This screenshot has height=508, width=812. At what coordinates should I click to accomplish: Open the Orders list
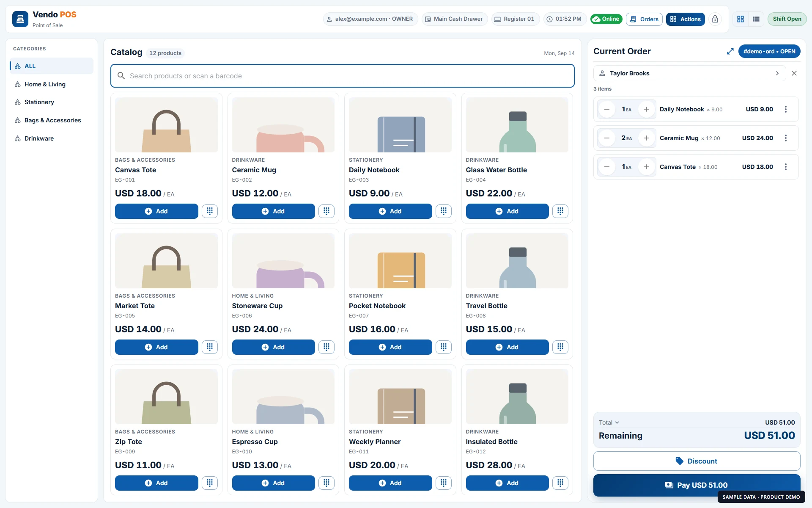pos(644,19)
